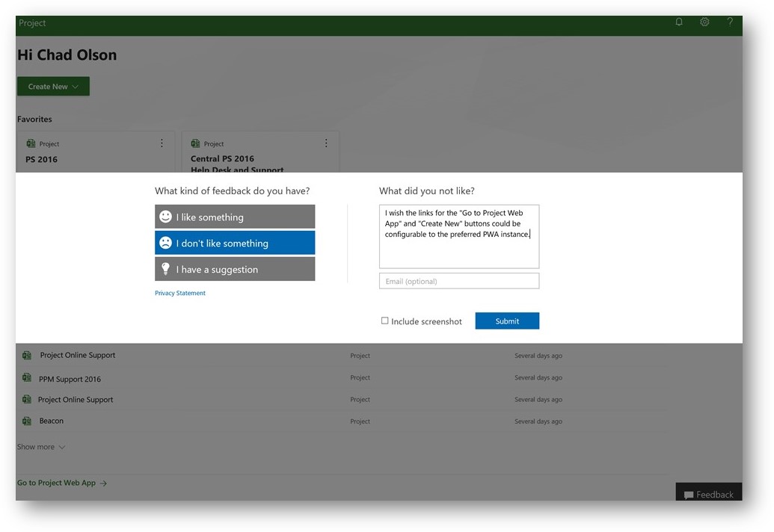Click the lightbulb suggestion icon
The image size is (774, 532).
[166, 269]
